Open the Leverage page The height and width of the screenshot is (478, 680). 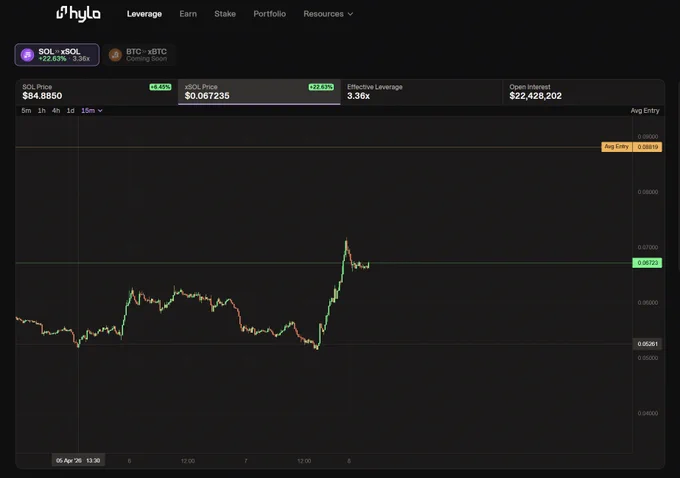[x=144, y=14]
